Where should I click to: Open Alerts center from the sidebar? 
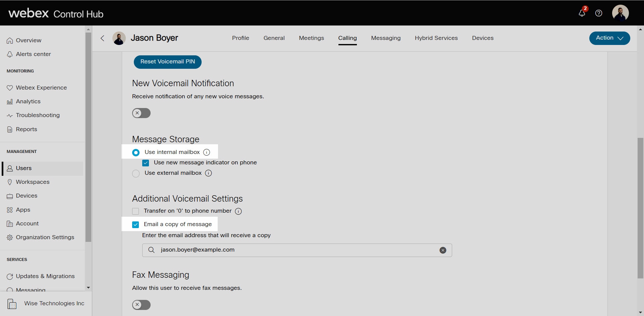pos(33,54)
